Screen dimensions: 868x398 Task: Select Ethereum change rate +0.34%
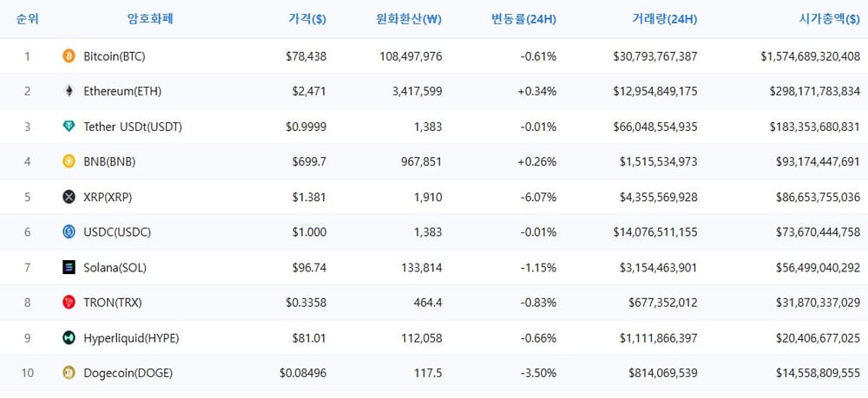click(x=537, y=92)
